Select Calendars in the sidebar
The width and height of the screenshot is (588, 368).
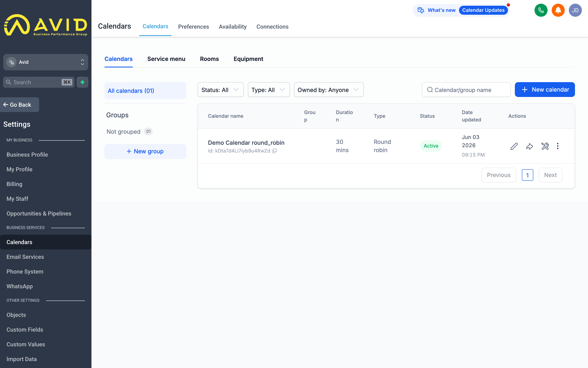(x=46, y=242)
